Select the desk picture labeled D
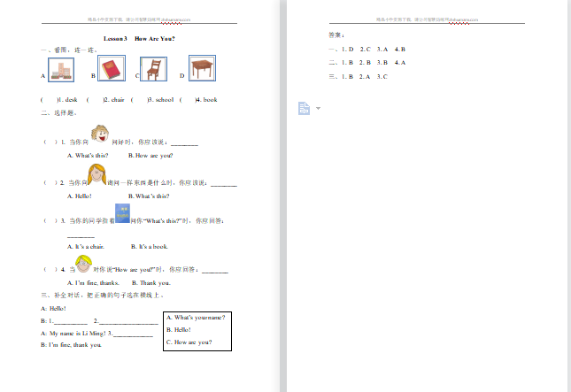Viewport: 571px width, 392px height. point(201,68)
